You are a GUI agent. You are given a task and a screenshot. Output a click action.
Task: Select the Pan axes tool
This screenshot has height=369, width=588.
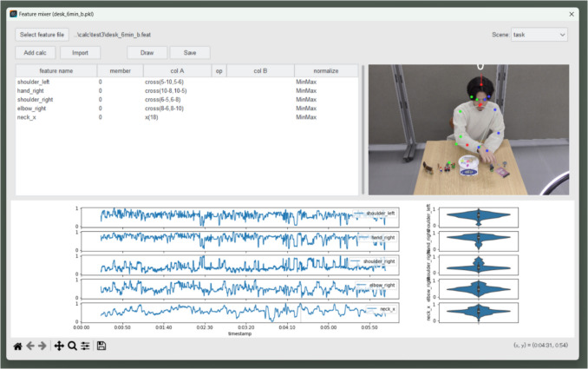(59, 346)
